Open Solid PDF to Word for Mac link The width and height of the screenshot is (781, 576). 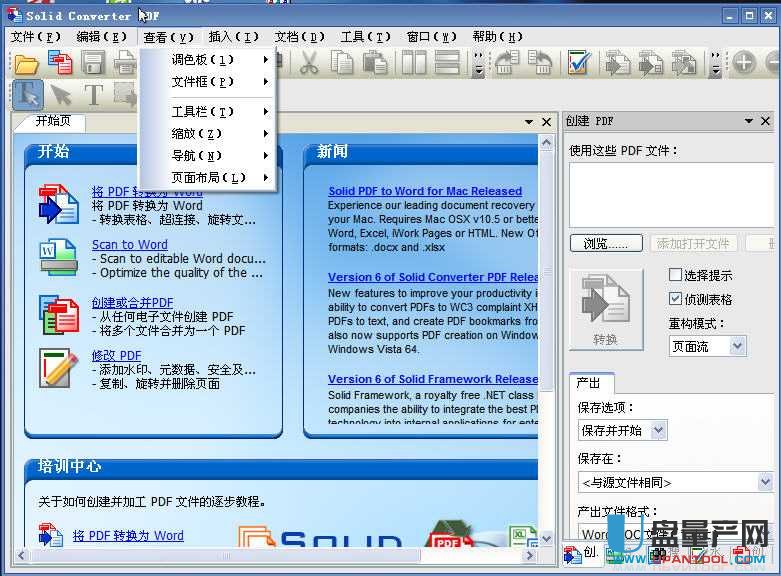point(425,191)
